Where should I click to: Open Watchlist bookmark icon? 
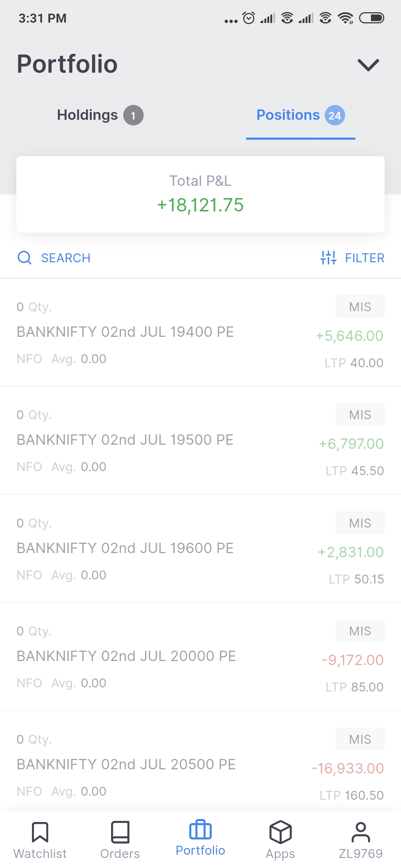pos(40,832)
